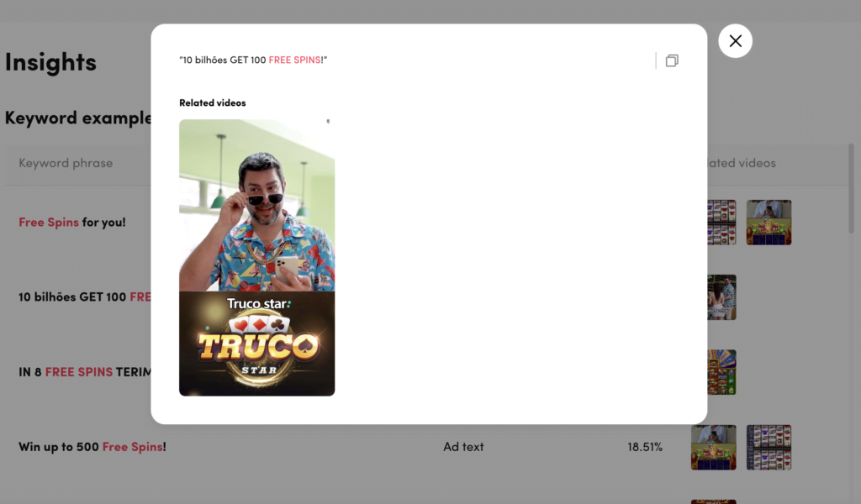Screen dimensions: 861x504
Task: Open second video thumbnail in Free Spins row
Action: click(x=769, y=222)
